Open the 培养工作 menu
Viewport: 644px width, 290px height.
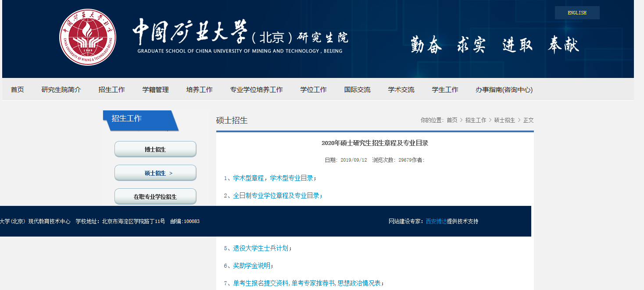(x=200, y=90)
